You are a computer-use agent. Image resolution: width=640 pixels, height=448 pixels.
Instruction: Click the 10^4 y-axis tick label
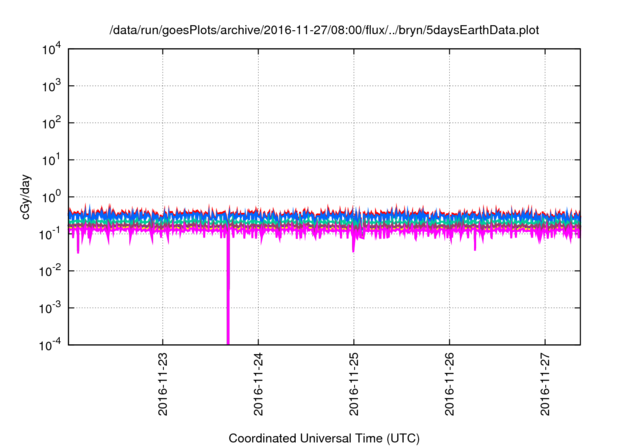pos(52,49)
